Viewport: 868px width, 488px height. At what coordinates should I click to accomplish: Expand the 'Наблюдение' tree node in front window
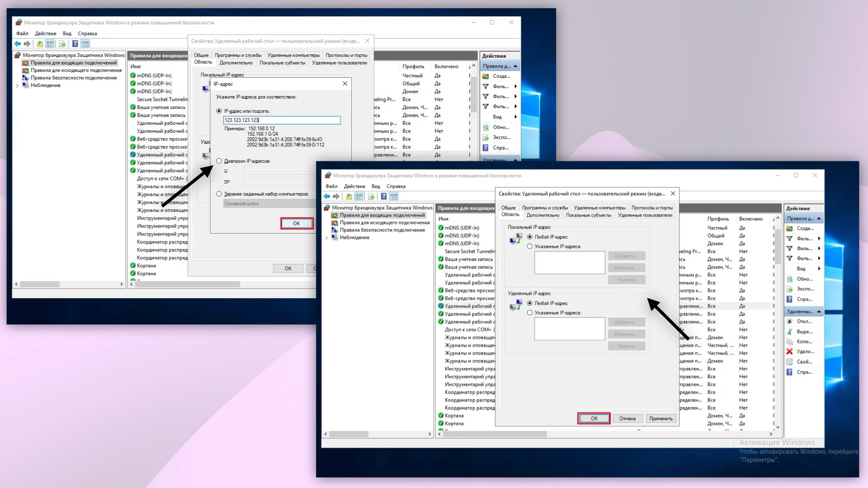tap(327, 238)
